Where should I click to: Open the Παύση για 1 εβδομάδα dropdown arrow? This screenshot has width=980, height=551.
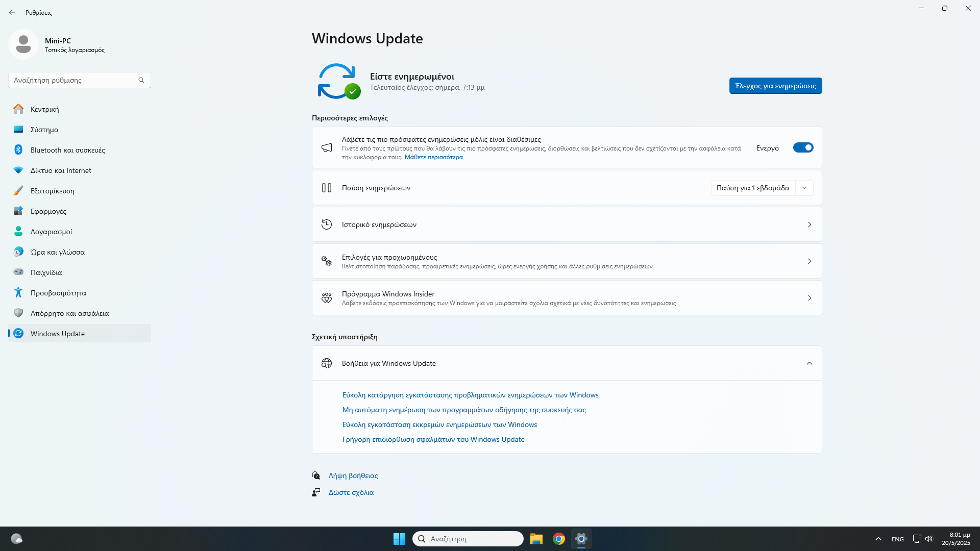804,188
